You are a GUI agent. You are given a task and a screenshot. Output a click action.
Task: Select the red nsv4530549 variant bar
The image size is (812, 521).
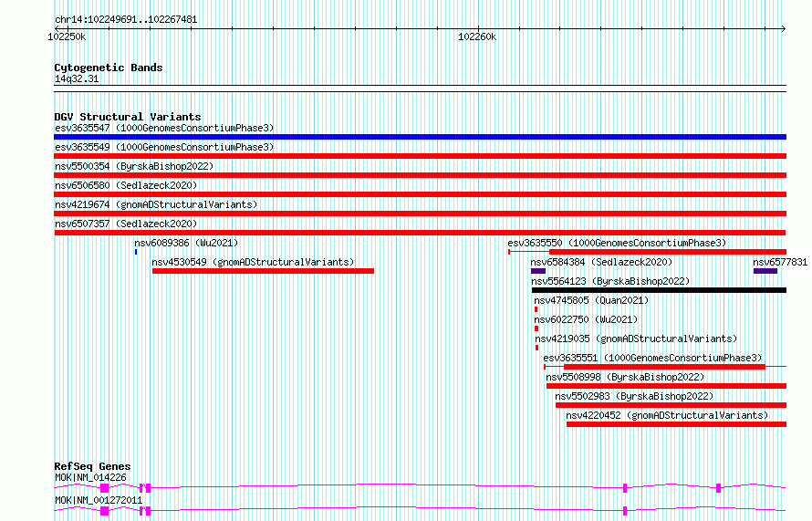pos(263,271)
